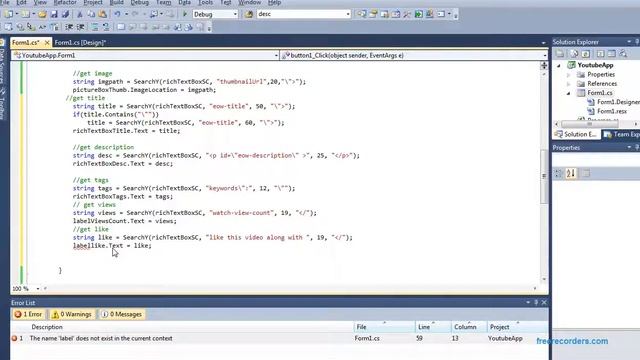The image size is (640, 360).
Task: Sort error list by Project column
Action: click(500, 327)
